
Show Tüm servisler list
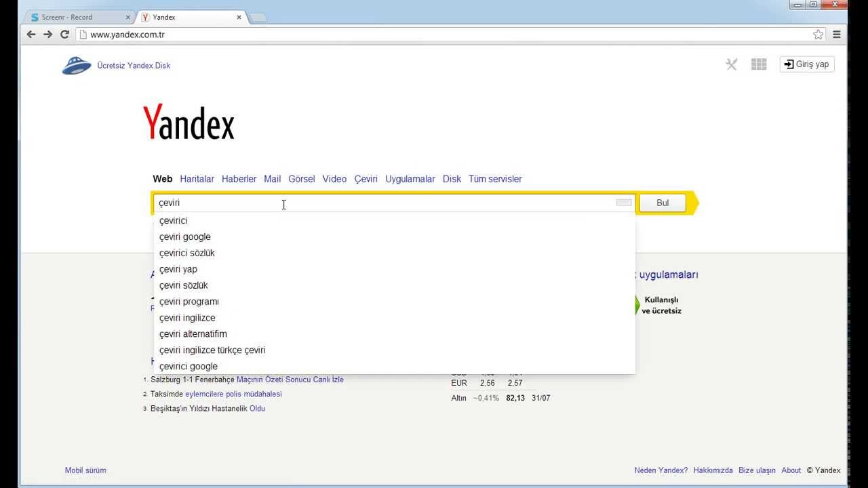495,179
